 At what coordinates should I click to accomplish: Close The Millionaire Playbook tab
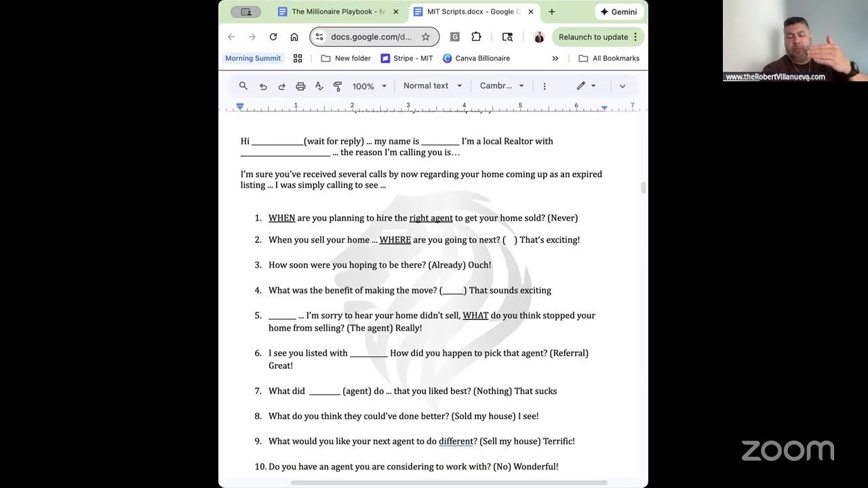tap(396, 12)
